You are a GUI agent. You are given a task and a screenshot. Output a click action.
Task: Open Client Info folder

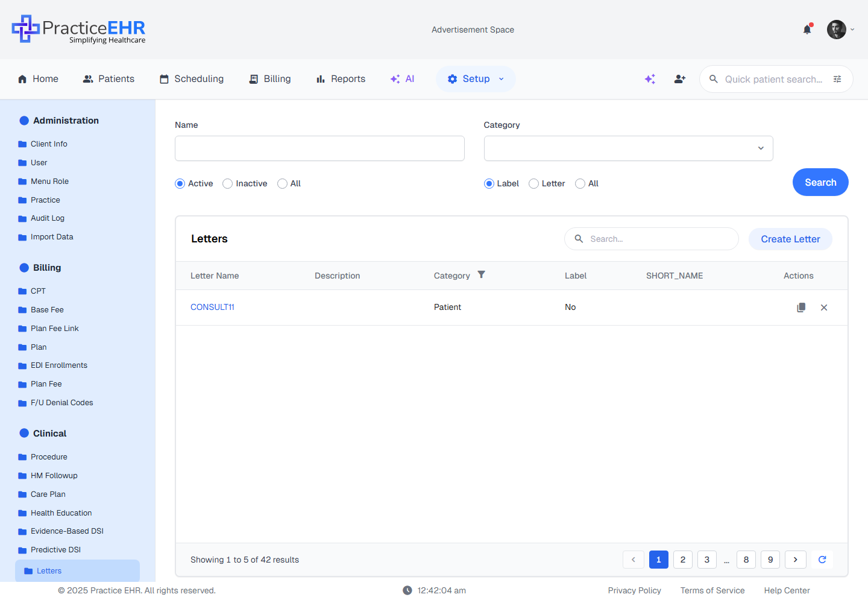[x=43, y=144]
